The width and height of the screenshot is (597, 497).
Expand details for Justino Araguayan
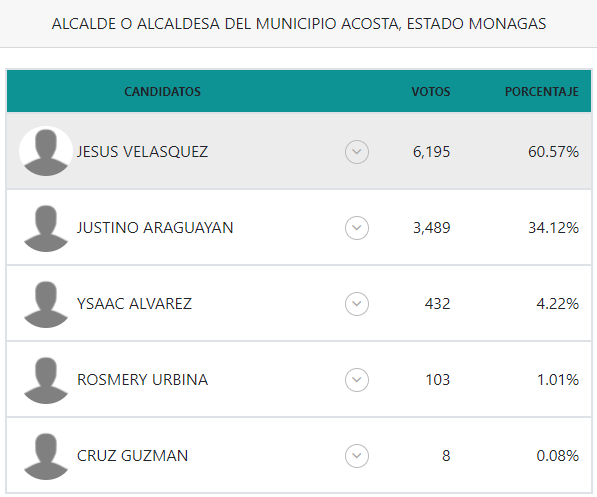point(357,228)
